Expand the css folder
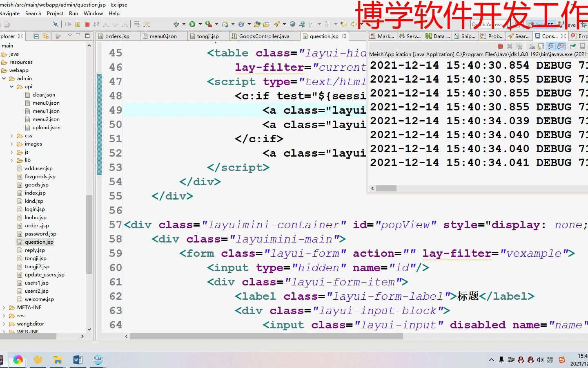Image resolution: width=588 pixels, height=368 pixels. (11, 136)
